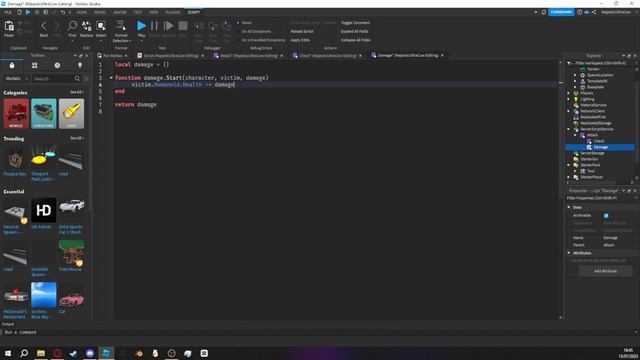Click the Collaborate button

[561, 12]
